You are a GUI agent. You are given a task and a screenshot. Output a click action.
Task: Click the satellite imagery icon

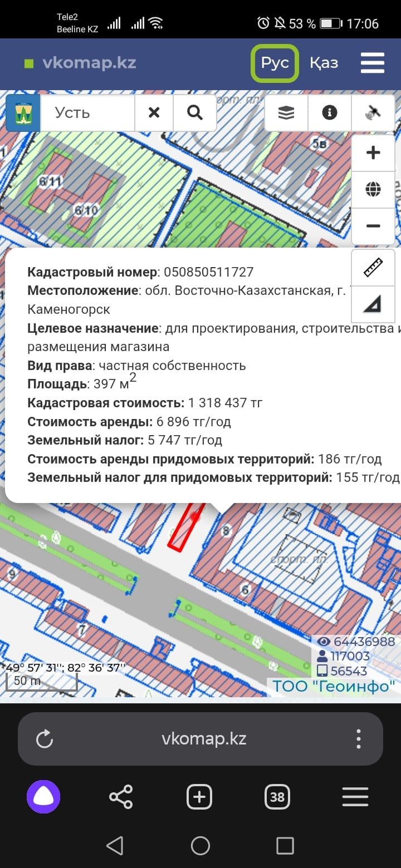pyautogui.click(x=373, y=113)
